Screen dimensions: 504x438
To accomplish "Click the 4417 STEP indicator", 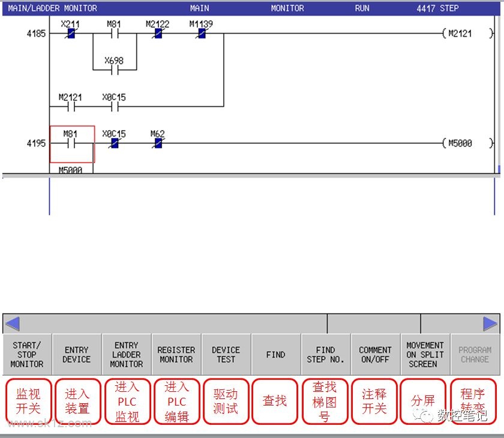I will coord(437,8).
